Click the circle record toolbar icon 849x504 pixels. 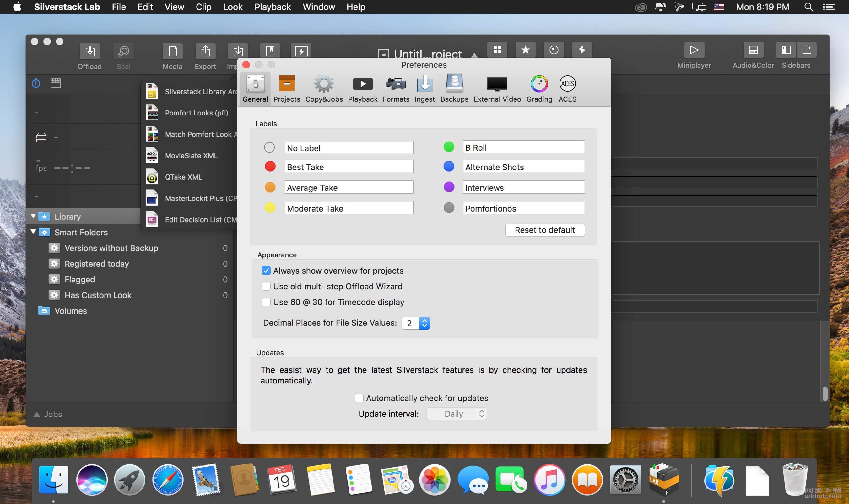[554, 50]
